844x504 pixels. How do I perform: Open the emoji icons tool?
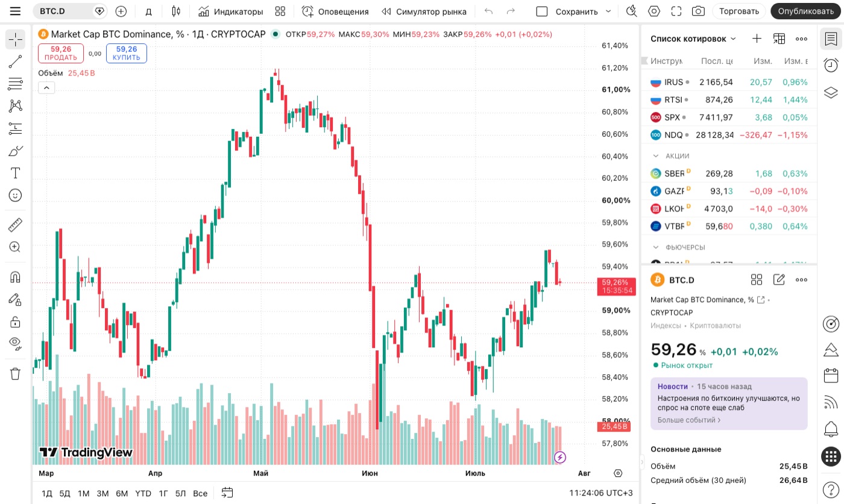15,195
